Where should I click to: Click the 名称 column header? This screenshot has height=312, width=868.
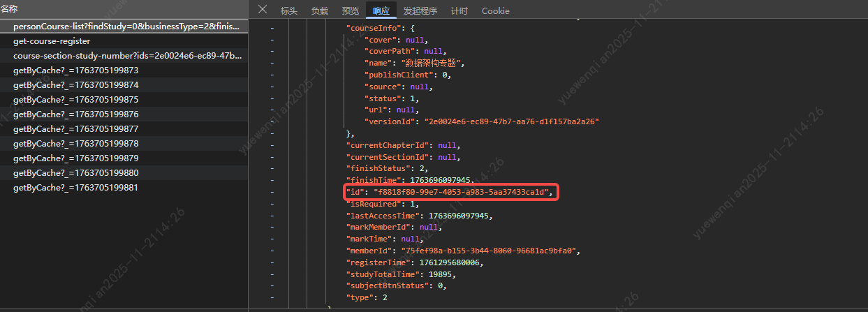click(10, 9)
